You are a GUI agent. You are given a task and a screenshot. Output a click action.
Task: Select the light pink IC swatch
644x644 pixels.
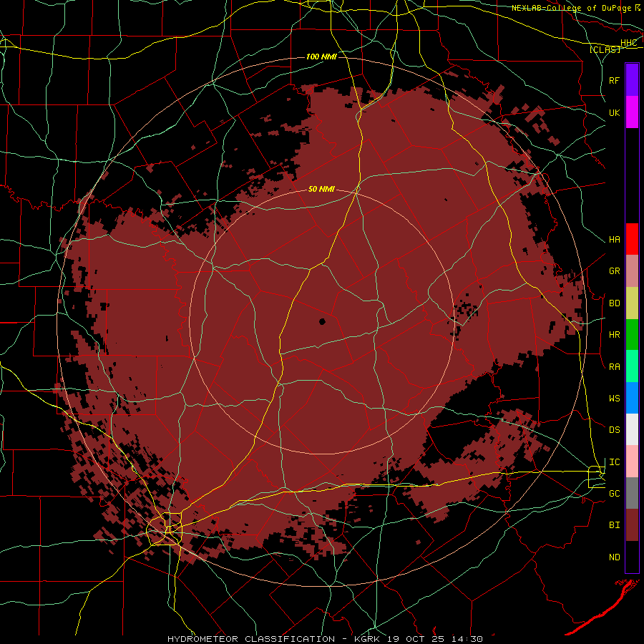coord(632,462)
